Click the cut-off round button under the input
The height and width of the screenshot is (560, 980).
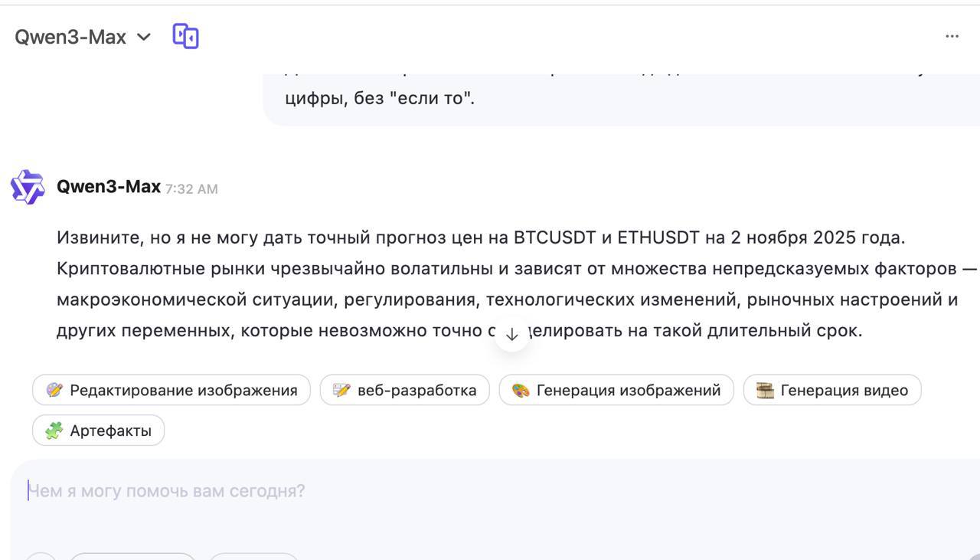[41, 556]
